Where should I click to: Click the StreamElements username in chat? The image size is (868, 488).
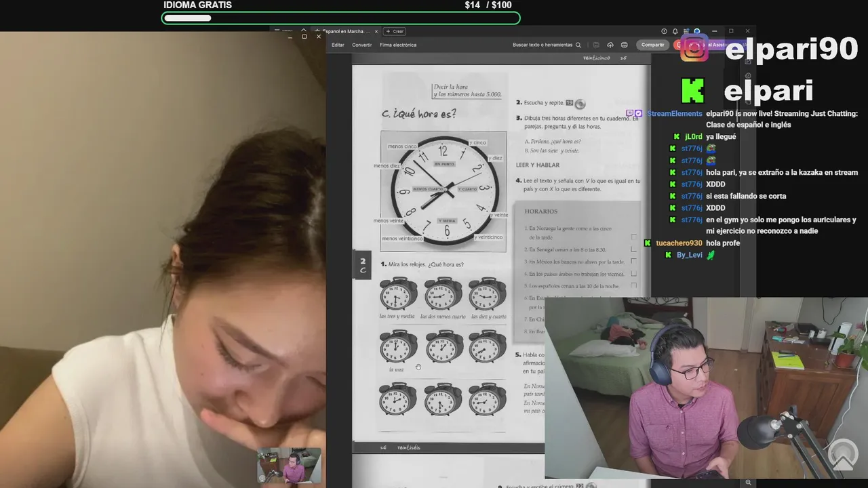click(675, 114)
